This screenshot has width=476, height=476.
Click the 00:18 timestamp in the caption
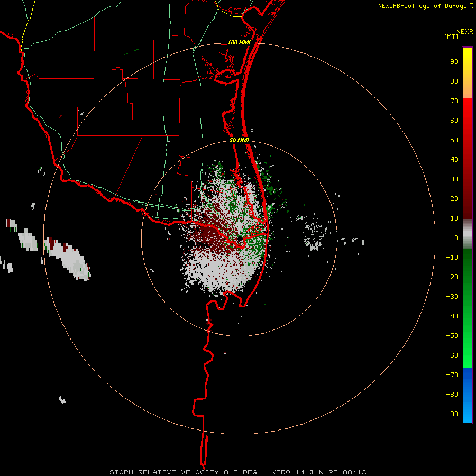(x=354, y=472)
